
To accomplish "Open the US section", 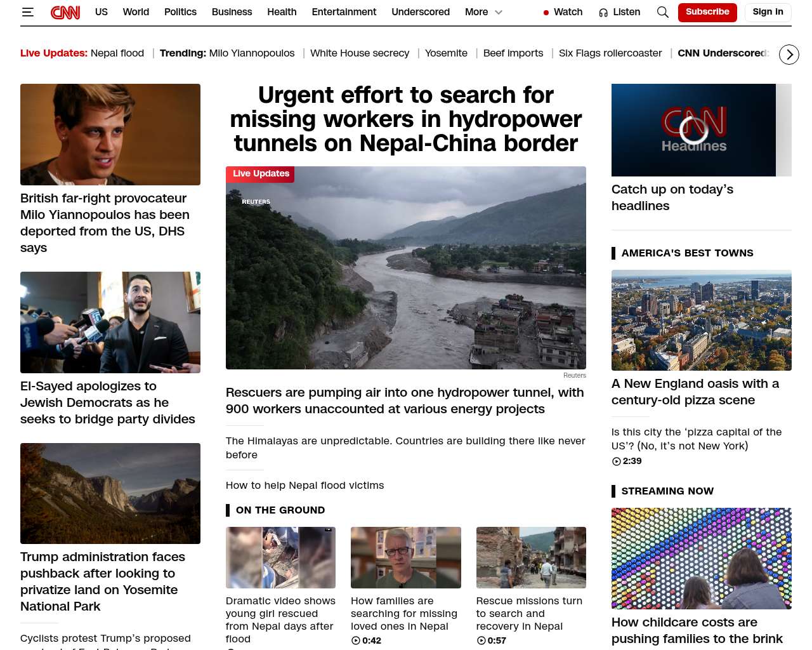I will tap(101, 12).
